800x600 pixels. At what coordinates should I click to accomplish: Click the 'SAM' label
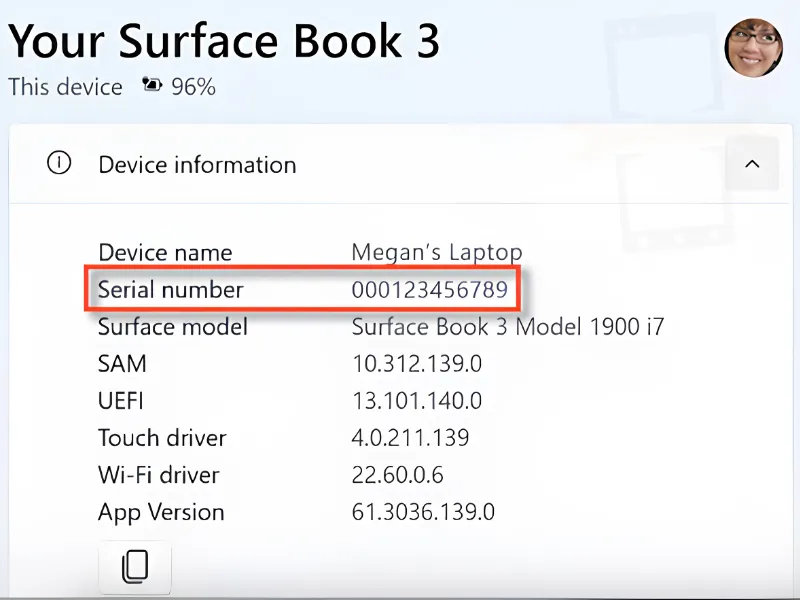(122, 364)
